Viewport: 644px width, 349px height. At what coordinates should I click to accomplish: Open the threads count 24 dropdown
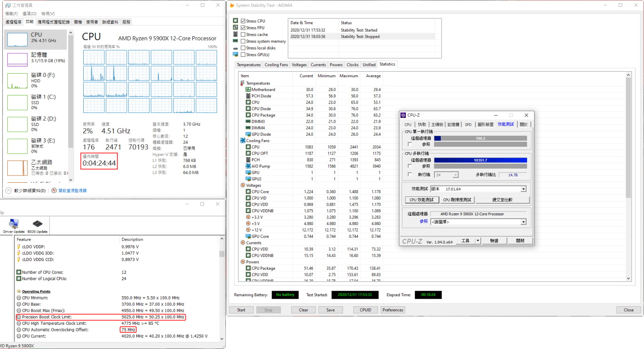pos(455,175)
